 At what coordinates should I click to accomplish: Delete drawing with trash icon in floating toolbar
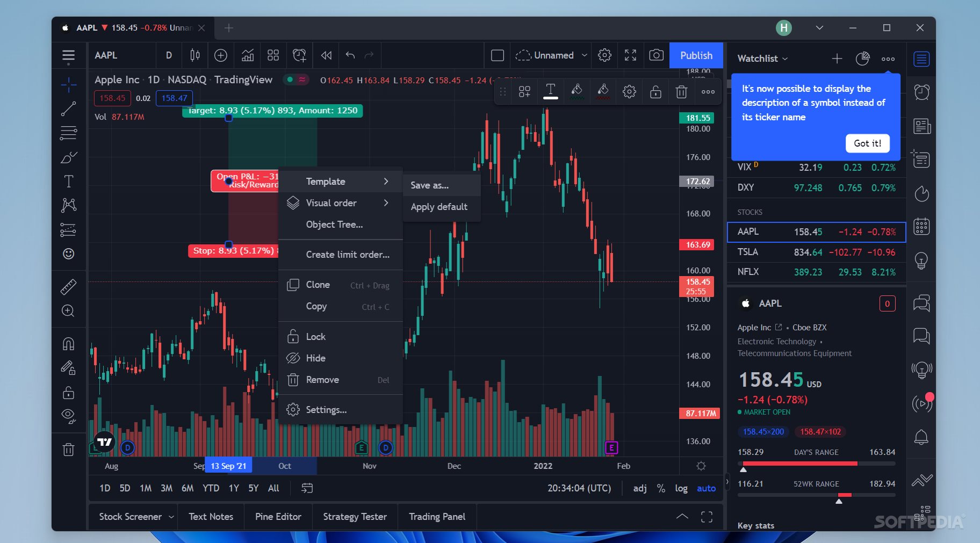pyautogui.click(x=681, y=91)
